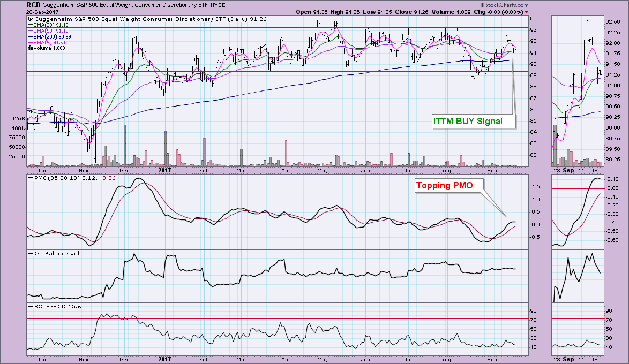Click the Nov label on the bottom time axis
Viewport: 629px width, 364px height.
(84, 360)
